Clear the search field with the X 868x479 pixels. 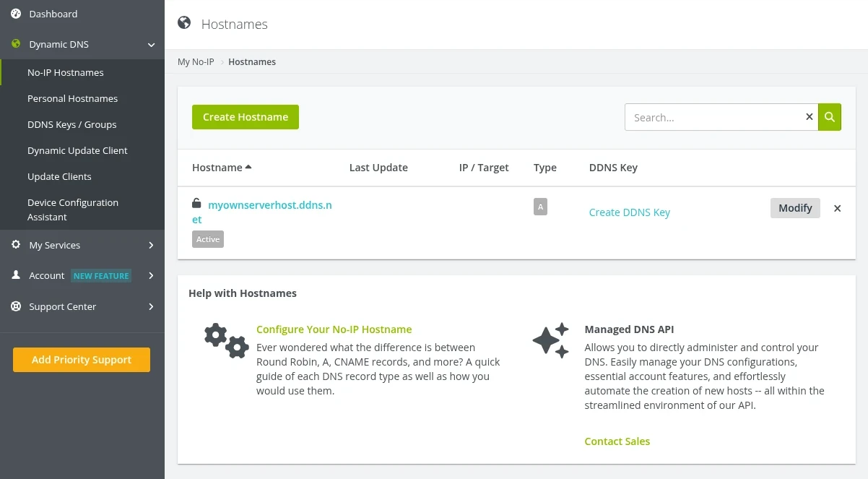(x=809, y=117)
